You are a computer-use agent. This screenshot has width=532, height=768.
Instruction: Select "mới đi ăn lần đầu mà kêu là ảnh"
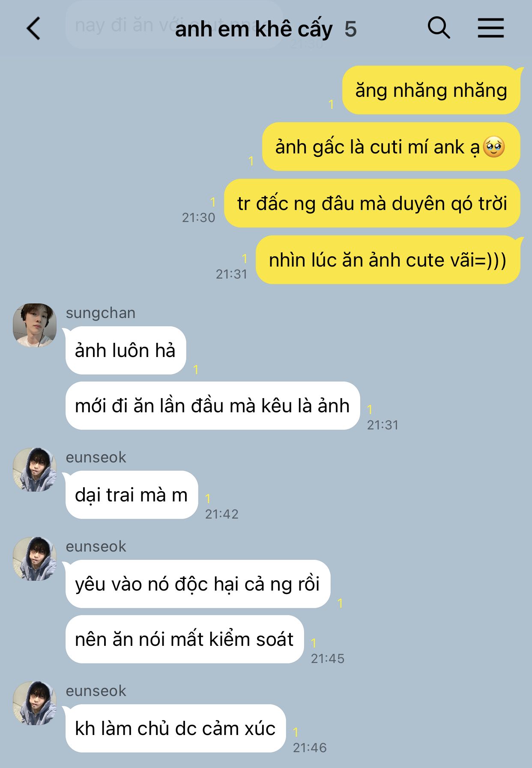coord(212,406)
